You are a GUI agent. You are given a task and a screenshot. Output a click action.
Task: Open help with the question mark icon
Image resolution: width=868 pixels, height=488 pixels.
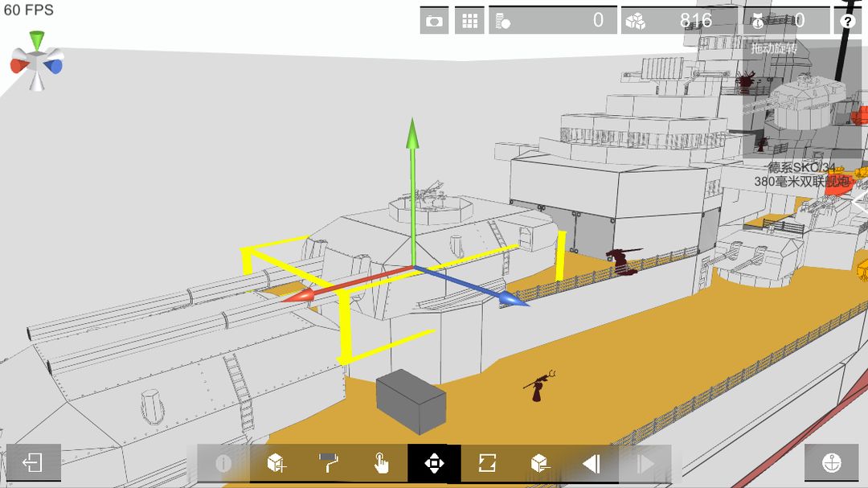click(x=847, y=21)
